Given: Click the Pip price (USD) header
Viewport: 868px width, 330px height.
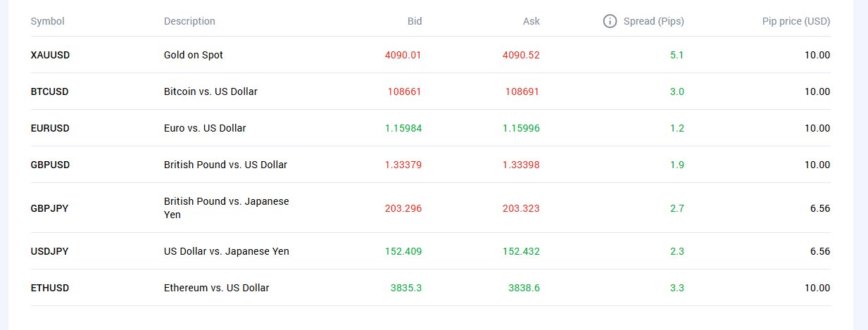Looking at the screenshot, I should pyautogui.click(x=795, y=21).
